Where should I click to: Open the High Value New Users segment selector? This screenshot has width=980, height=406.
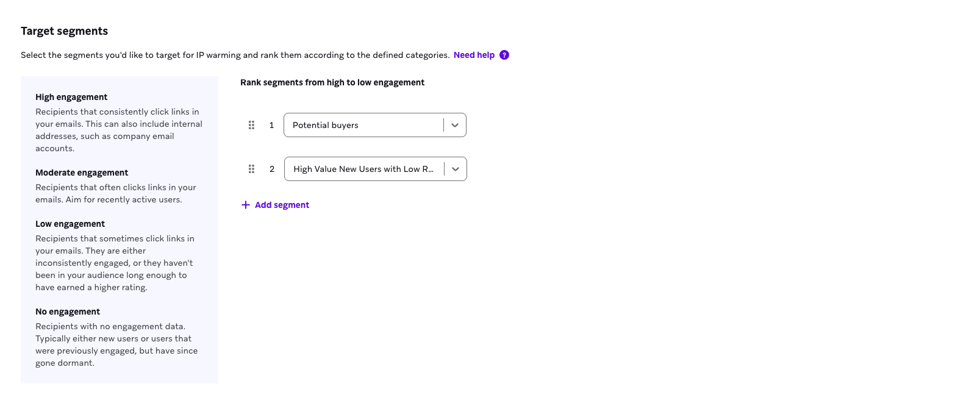[363, 169]
